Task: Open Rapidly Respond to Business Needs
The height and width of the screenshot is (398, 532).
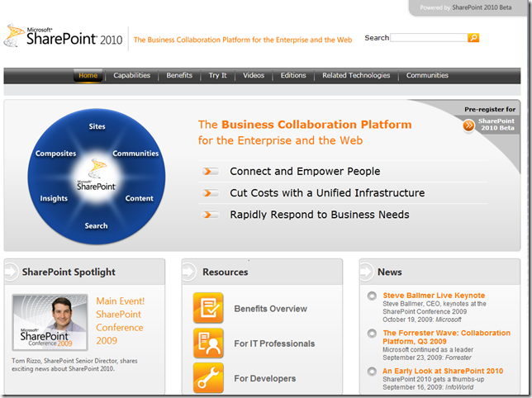Action: pyautogui.click(x=320, y=215)
